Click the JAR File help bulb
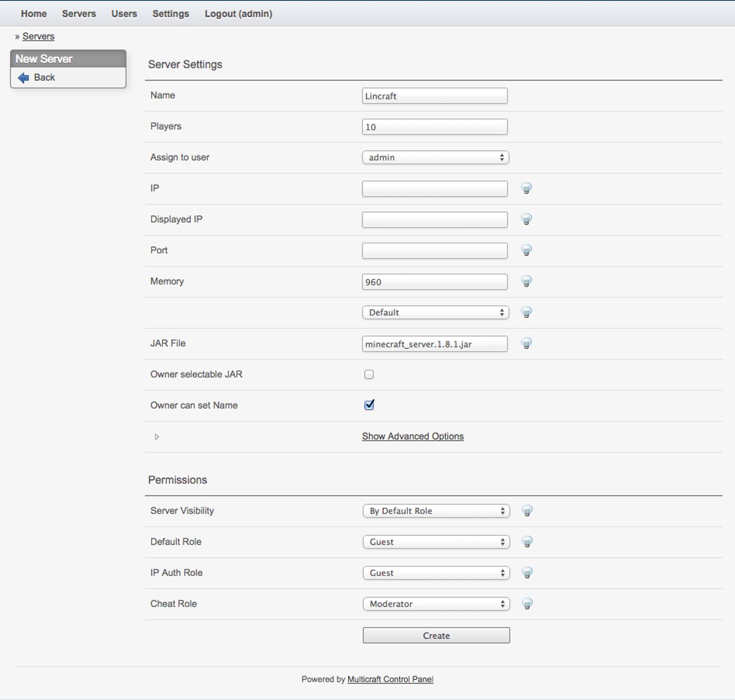735x700 pixels. [526, 344]
